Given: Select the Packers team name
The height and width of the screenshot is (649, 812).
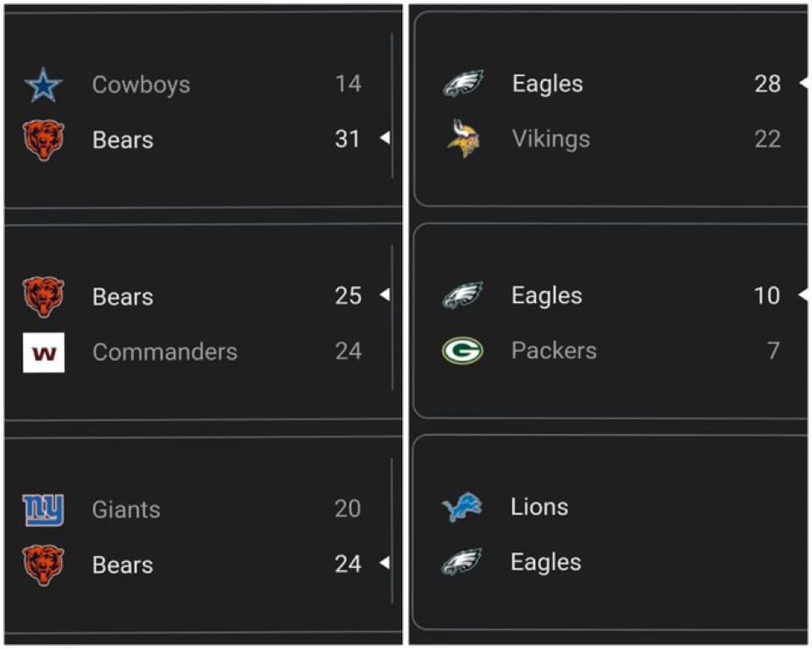Looking at the screenshot, I should tap(554, 350).
